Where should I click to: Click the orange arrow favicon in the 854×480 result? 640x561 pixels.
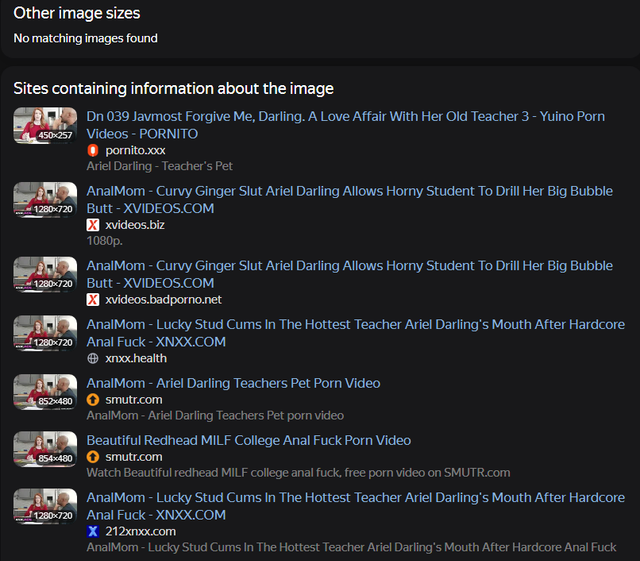93,456
